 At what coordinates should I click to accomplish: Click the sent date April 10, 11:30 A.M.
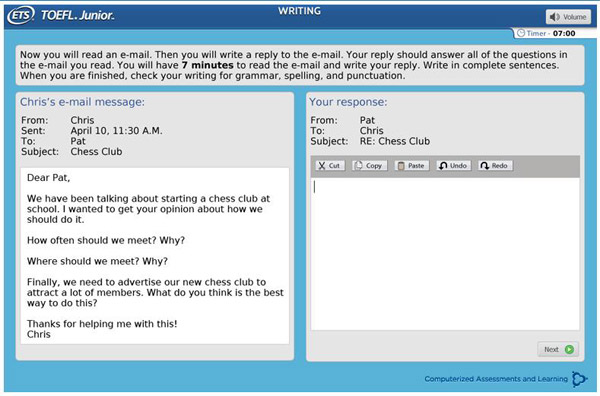(116, 131)
